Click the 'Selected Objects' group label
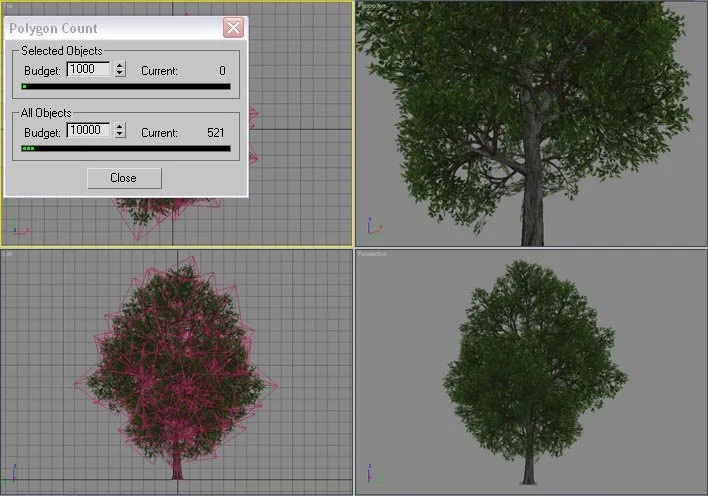 (62, 51)
